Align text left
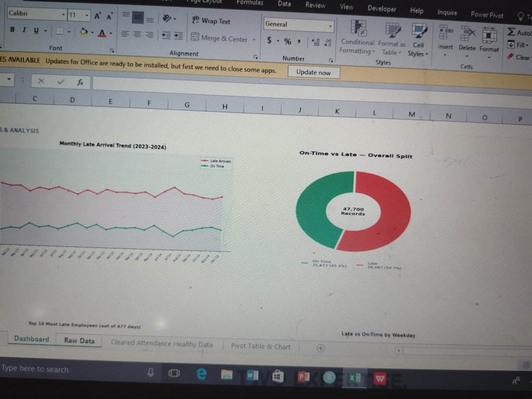The image size is (532, 399). tap(126, 34)
